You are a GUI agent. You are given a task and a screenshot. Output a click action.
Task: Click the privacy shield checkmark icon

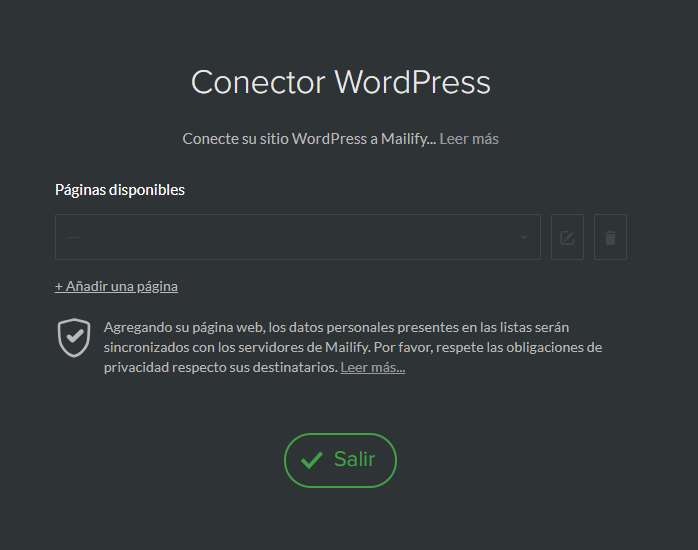(x=74, y=337)
